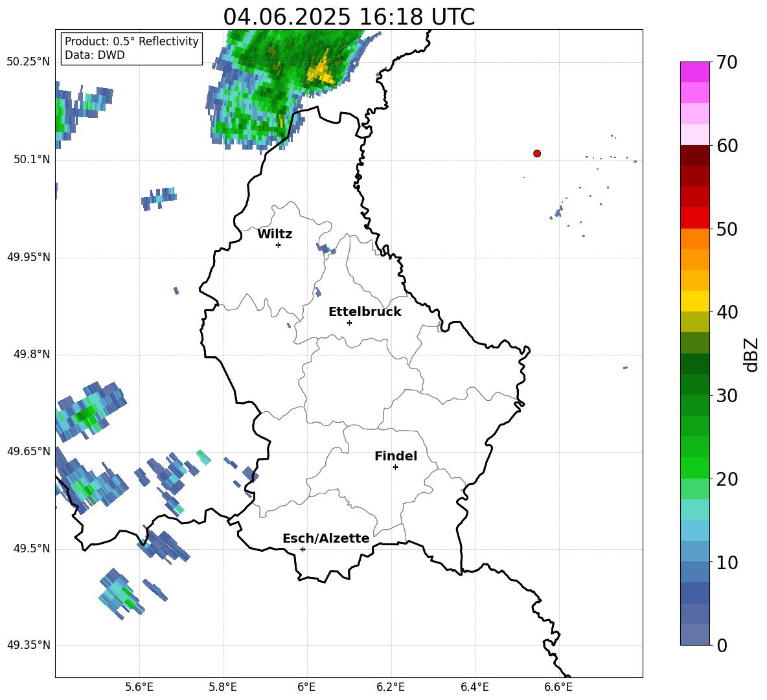Click the 6°E longitude label

(306, 687)
